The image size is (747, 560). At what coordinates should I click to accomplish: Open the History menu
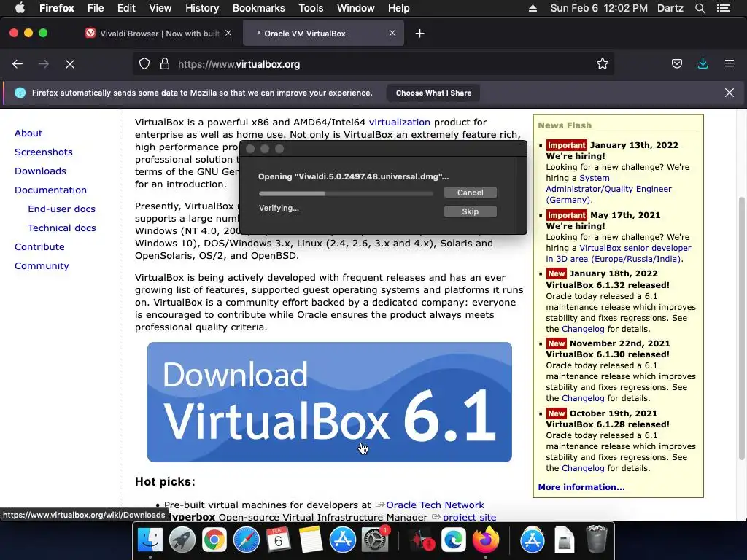(202, 8)
